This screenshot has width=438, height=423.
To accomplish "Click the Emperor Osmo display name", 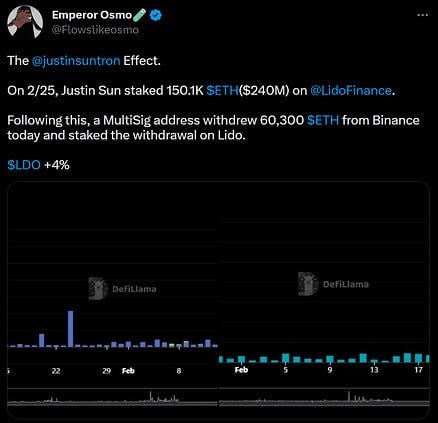I will tap(92, 15).
